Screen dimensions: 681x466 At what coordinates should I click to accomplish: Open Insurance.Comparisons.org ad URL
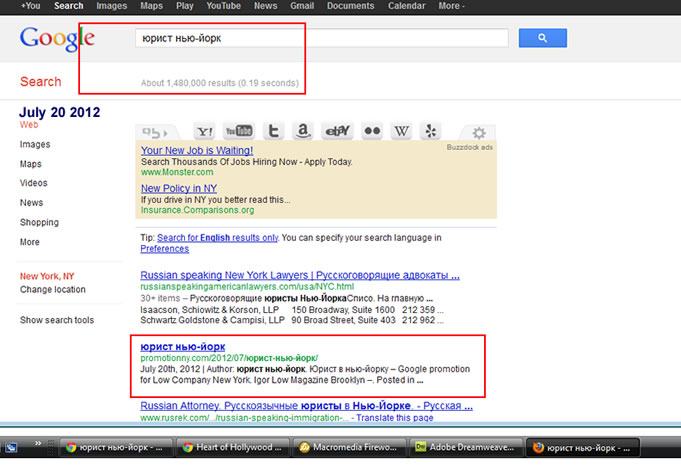[x=197, y=210]
